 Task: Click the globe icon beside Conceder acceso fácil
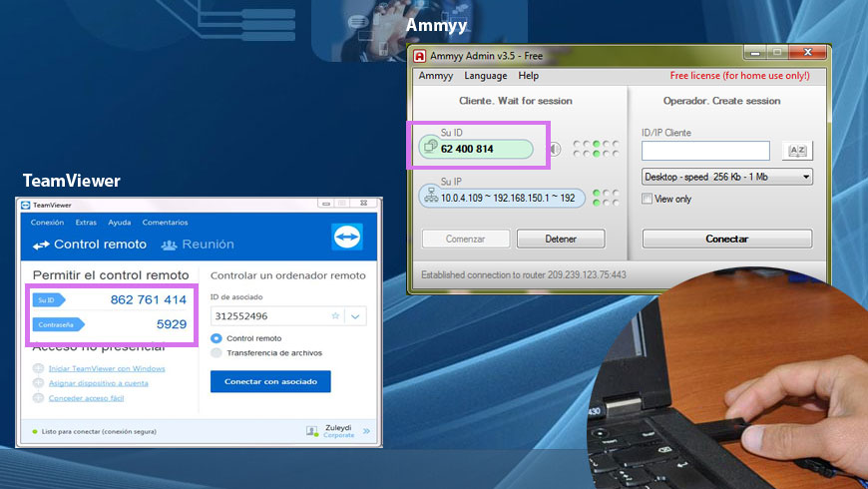click(38, 397)
